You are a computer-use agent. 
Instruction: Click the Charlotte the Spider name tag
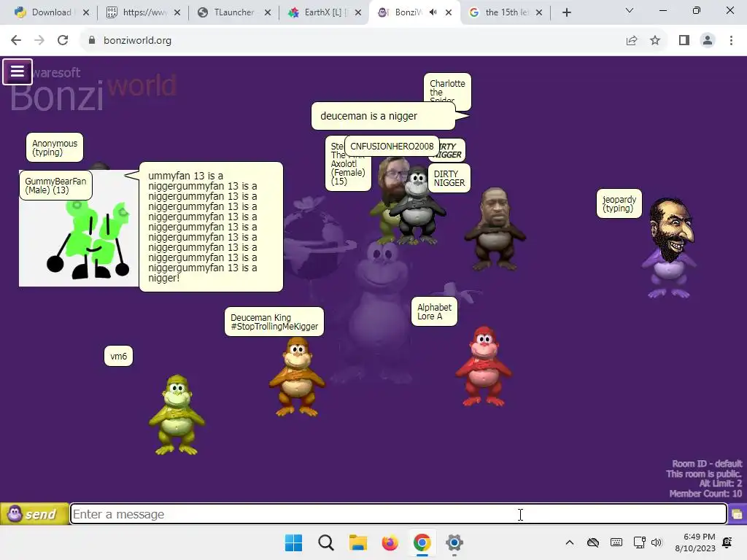click(x=447, y=88)
